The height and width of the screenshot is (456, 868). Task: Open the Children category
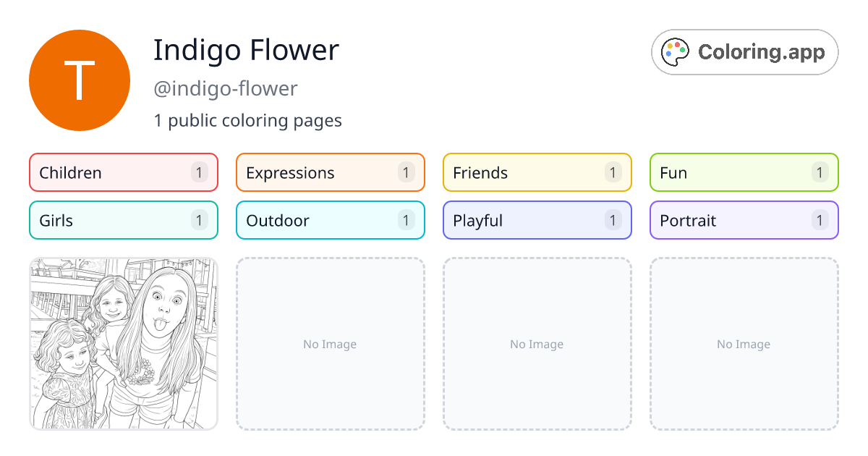tap(123, 172)
